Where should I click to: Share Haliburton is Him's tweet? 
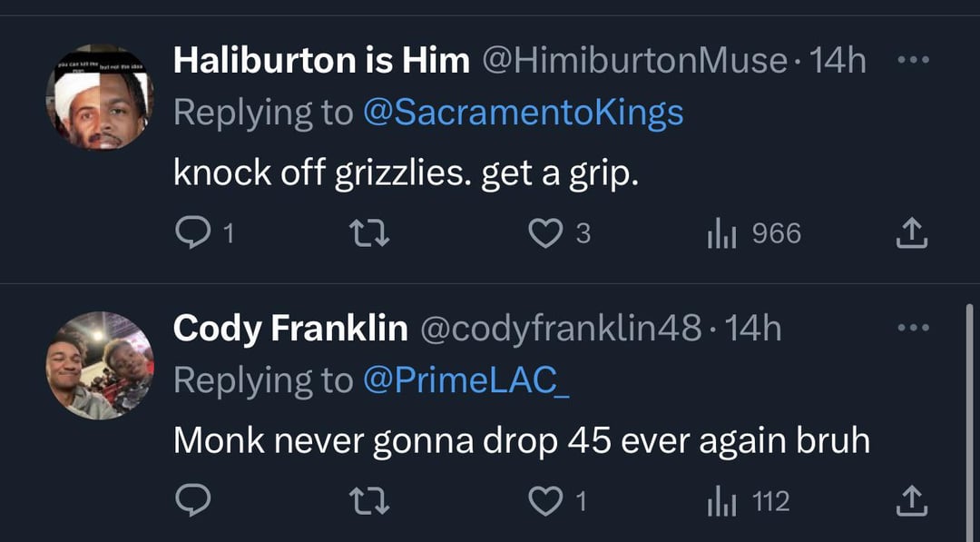click(912, 234)
